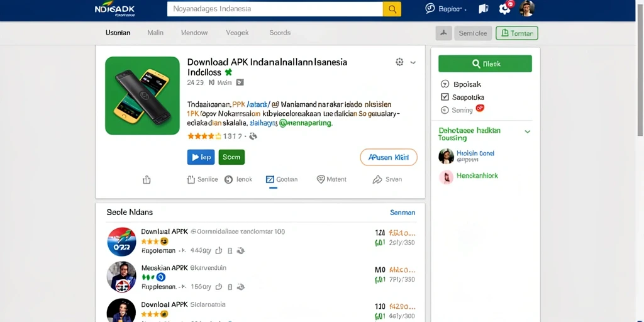Open the Bapica account menu
644x322 pixels.
pyautogui.click(x=446, y=9)
